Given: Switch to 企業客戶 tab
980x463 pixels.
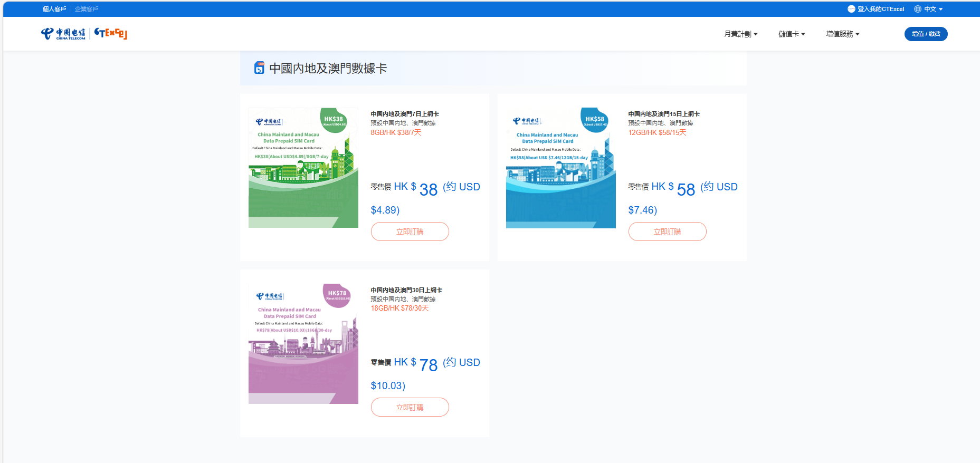Looking at the screenshot, I should [x=87, y=9].
